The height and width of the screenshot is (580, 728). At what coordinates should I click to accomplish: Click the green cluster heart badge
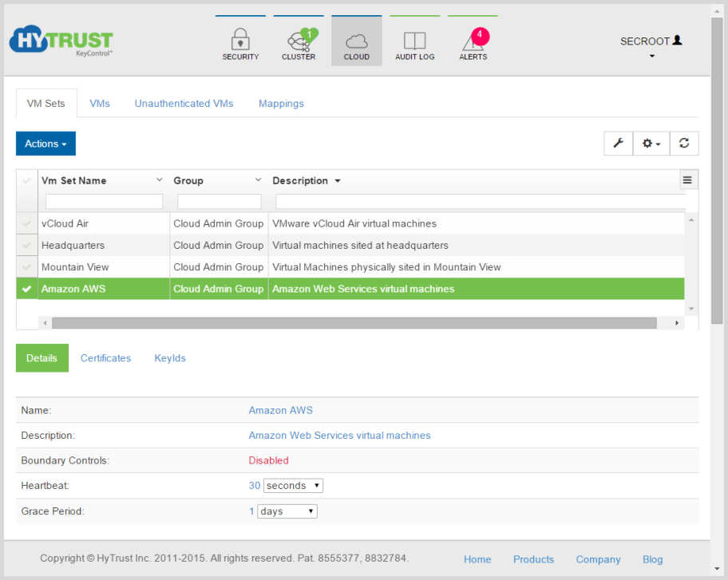pyautogui.click(x=309, y=35)
